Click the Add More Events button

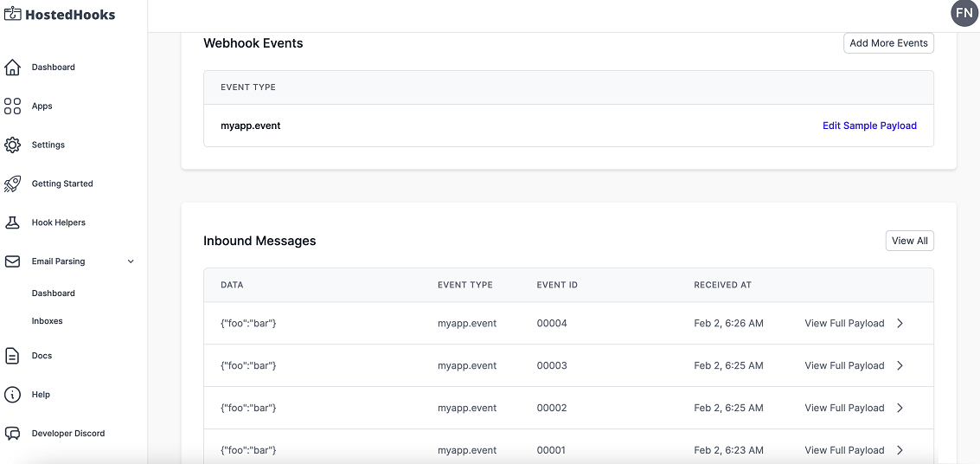pyautogui.click(x=889, y=43)
